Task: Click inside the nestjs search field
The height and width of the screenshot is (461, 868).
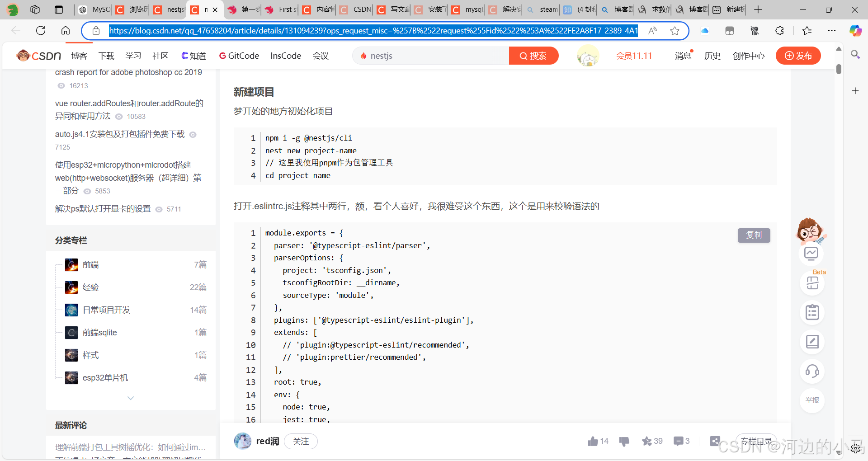Action: coord(429,56)
